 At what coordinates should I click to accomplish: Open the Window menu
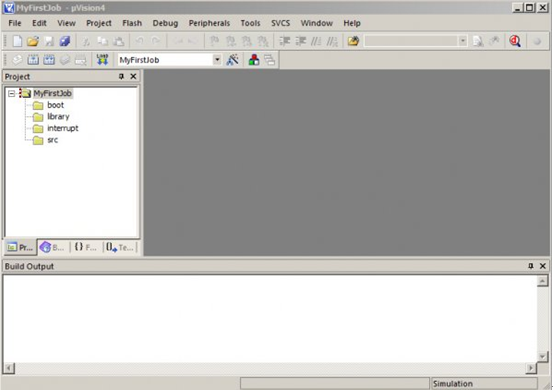coord(317,23)
